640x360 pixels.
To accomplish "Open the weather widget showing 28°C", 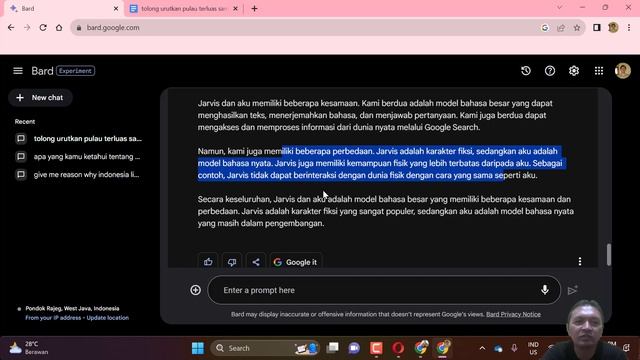I will [29, 348].
